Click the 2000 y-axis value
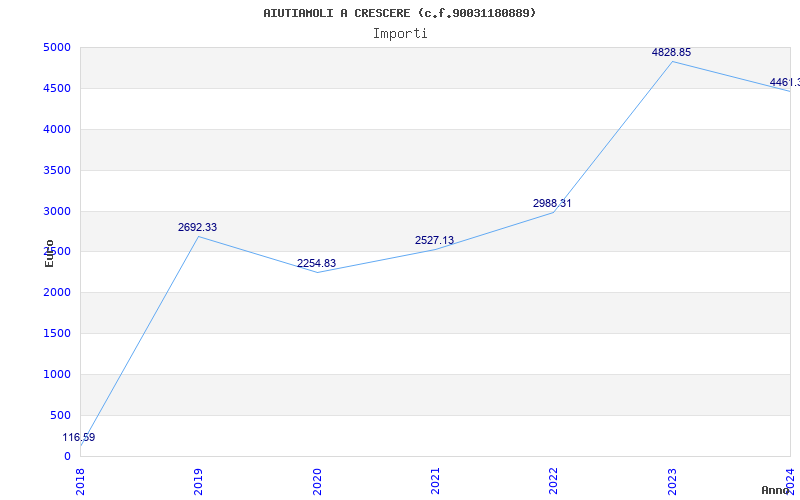800x500 pixels. coord(57,293)
